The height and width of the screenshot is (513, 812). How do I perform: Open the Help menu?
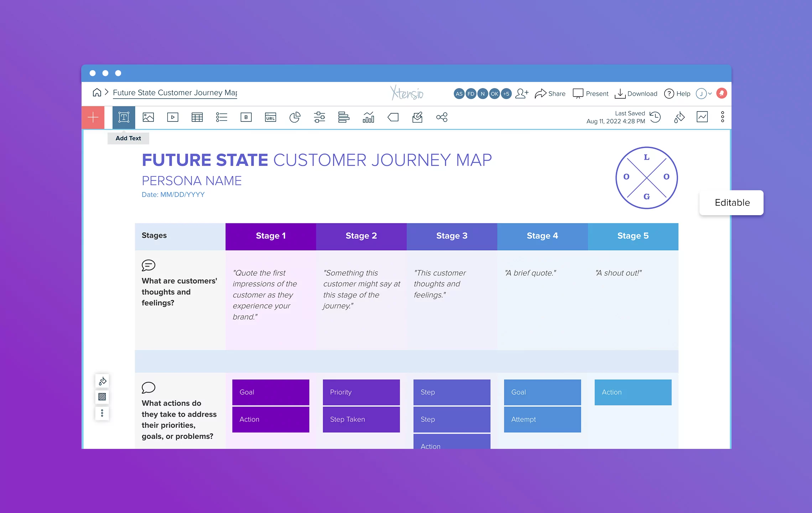(x=677, y=93)
